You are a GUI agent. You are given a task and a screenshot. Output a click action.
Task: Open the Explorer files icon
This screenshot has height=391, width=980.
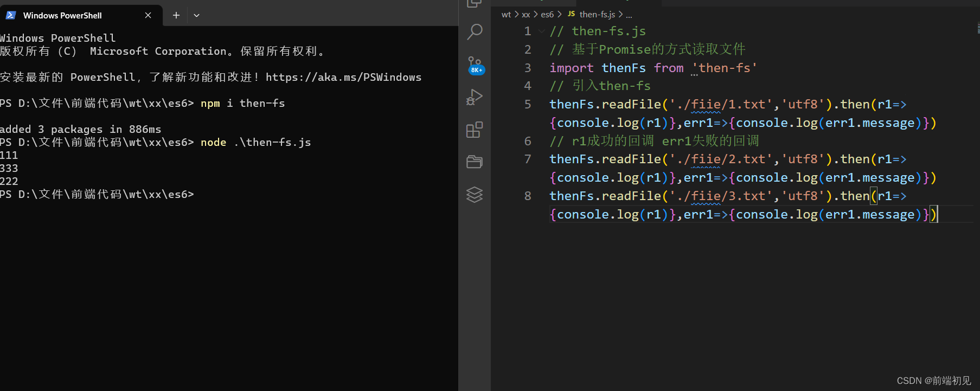(475, 4)
